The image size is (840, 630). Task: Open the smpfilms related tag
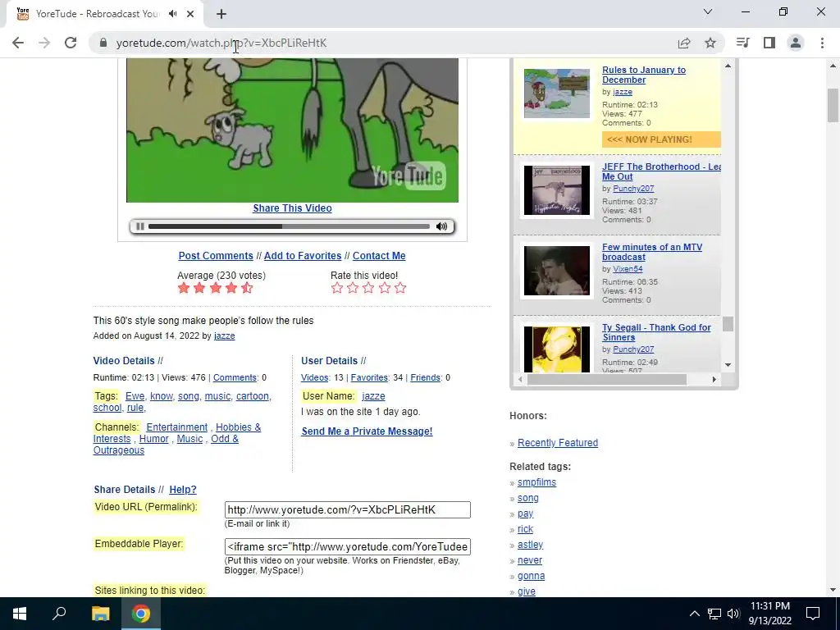(x=536, y=482)
